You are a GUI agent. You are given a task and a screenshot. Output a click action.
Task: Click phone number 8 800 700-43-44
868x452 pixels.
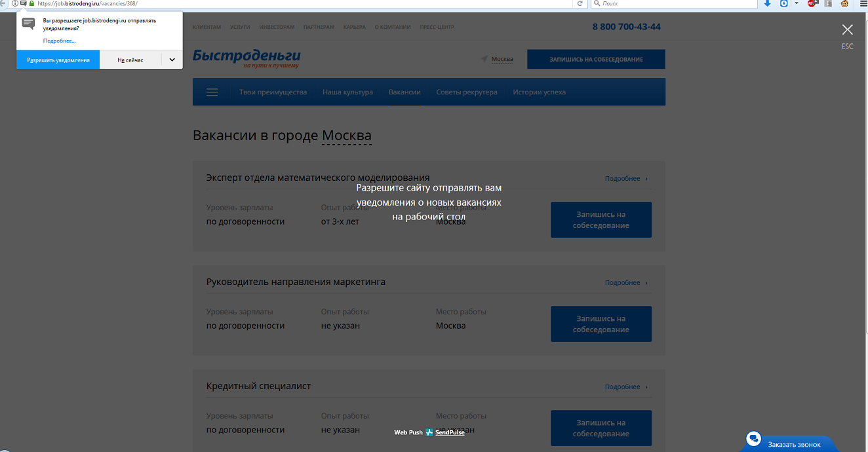click(x=626, y=27)
